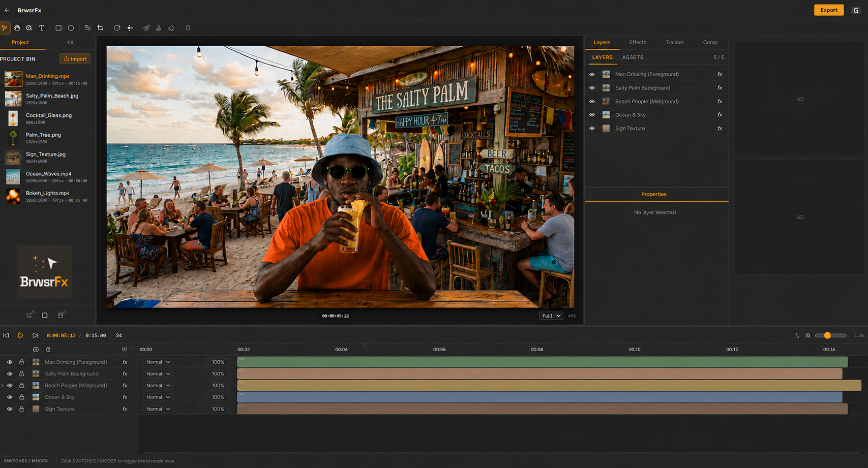Toggle timeline eye for Ocean & Sky row
The height and width of the screenshot is (468, 868).
[x=10, y=397]
